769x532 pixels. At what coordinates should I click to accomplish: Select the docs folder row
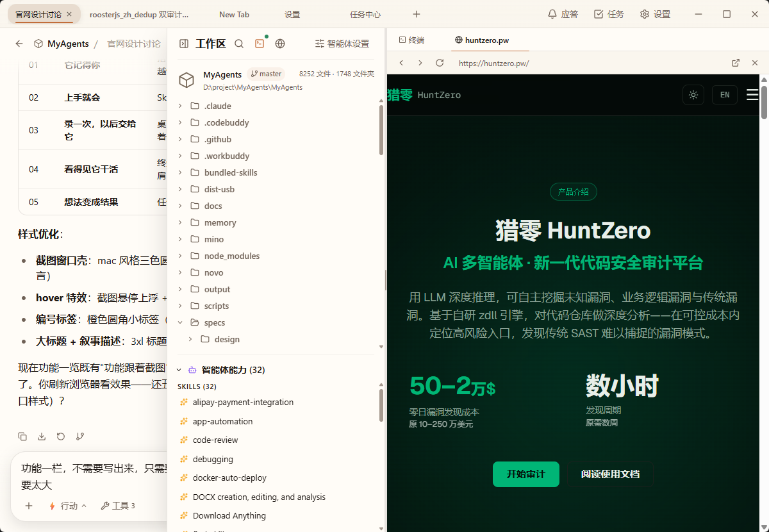(276, 206)
